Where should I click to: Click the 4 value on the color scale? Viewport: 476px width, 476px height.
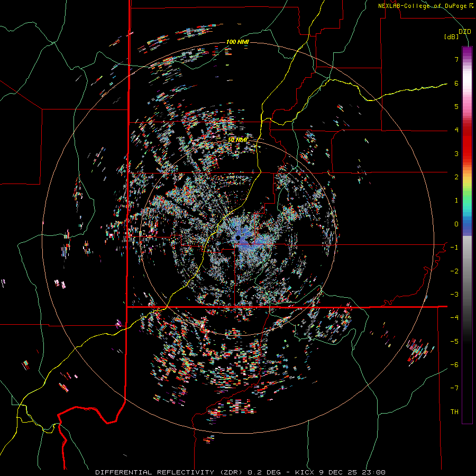pos(456,130)
